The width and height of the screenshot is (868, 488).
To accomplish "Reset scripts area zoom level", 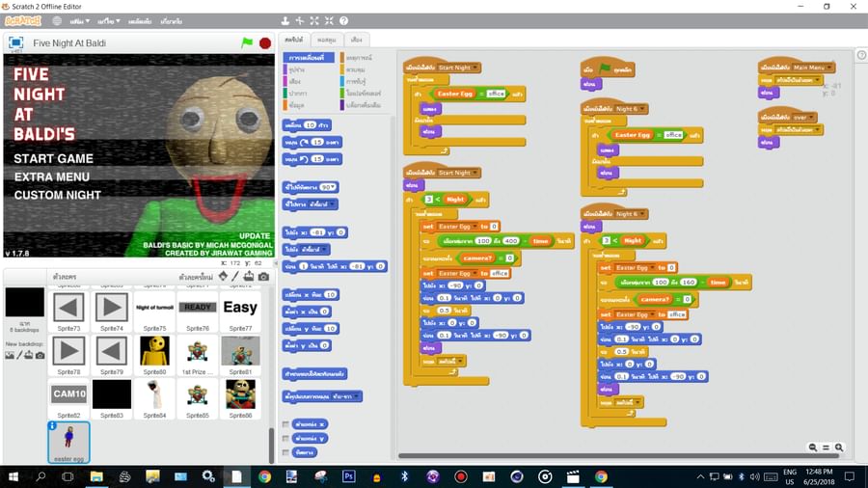I will 826,447.
